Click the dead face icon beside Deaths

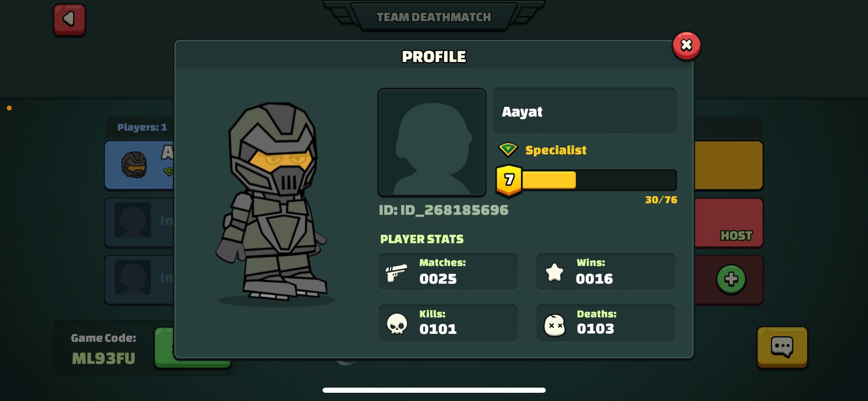click(554, 325)
